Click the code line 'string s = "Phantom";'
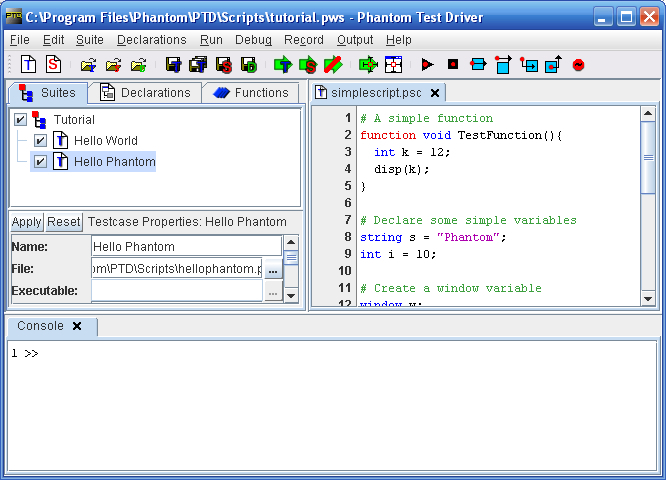 coord(433,237)
